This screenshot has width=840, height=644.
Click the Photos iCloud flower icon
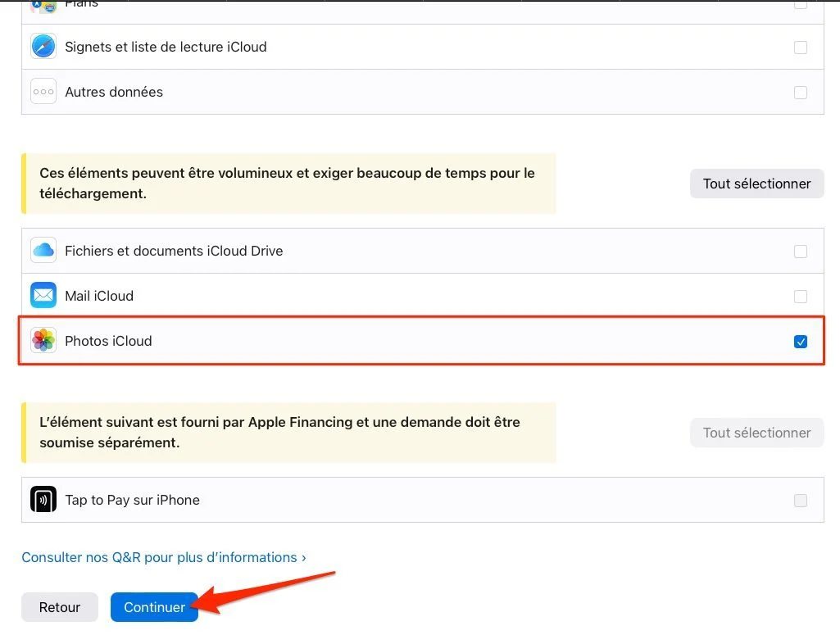tap(43, 340)
